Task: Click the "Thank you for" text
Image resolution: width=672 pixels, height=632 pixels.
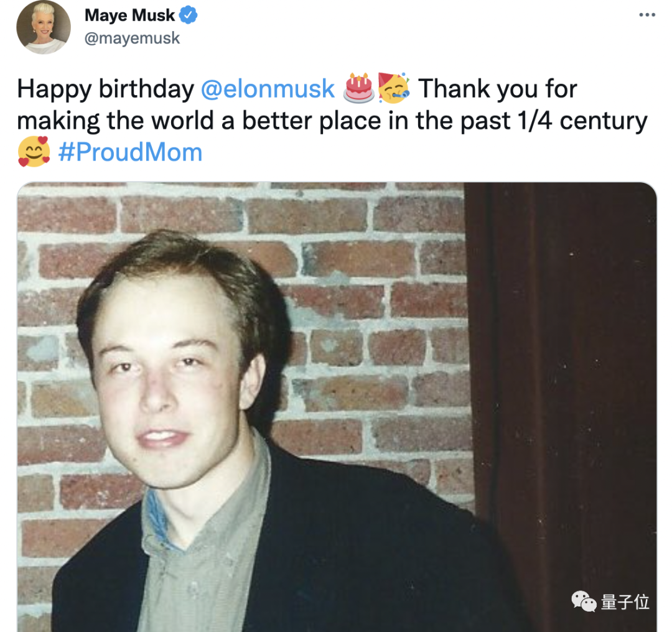Action: [x=497, y=89]
